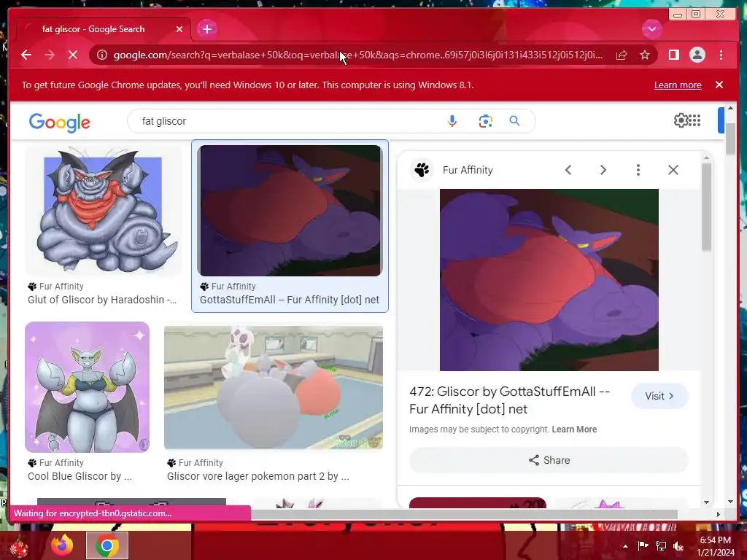Viewport: 747px width, 560px height.
Task: Go to the Google logo homepage
Action: point(60,122)
